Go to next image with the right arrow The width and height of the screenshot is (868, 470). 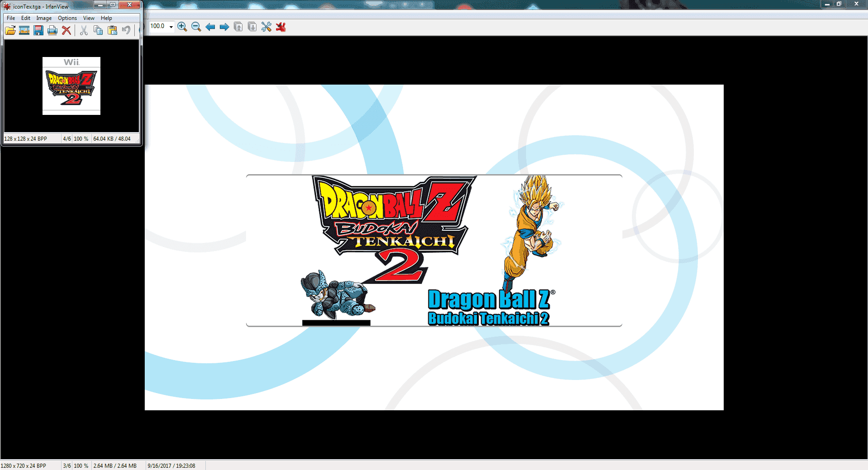(224, 27)
